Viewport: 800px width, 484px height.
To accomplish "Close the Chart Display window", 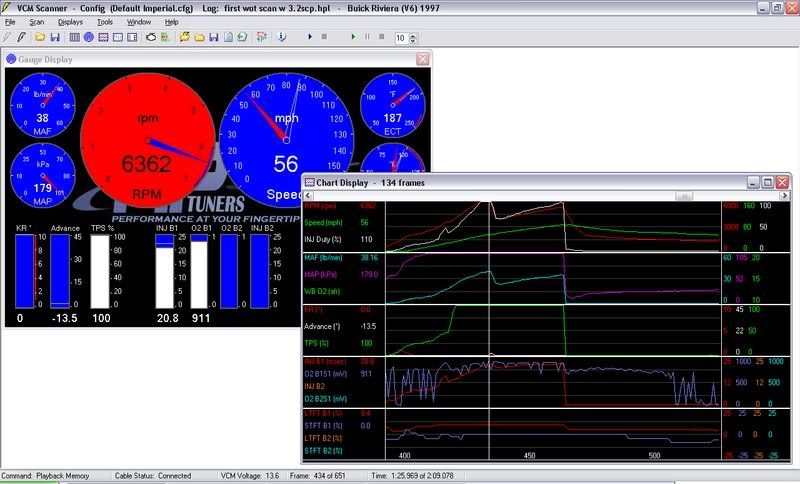I will [x=782, y=182].
